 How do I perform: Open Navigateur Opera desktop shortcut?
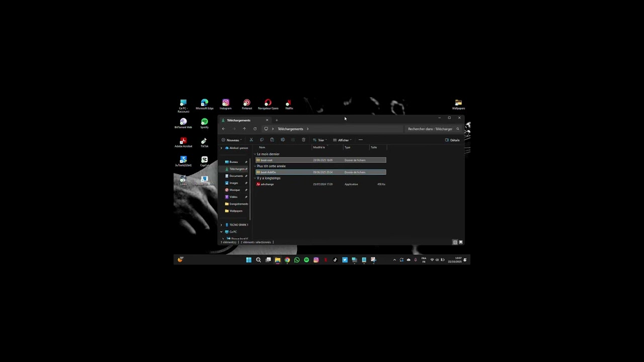tap(268, 105)
